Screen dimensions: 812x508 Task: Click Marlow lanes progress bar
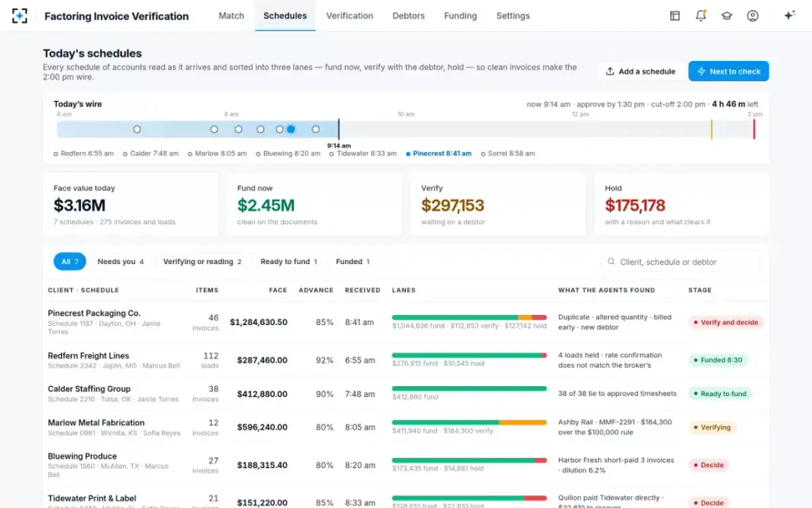[469, 423]
